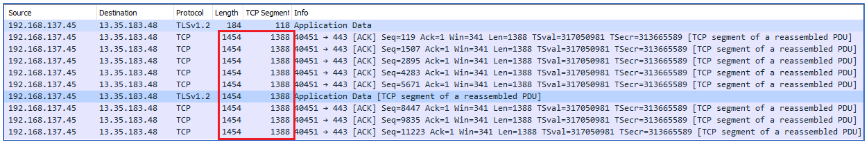Click the Info column header

pyautogui.click(x=301, y=13)
